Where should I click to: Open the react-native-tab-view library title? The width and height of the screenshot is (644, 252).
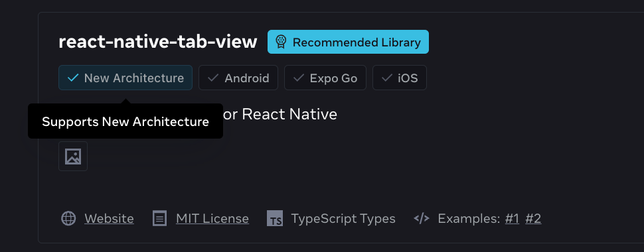coord(158,42)
